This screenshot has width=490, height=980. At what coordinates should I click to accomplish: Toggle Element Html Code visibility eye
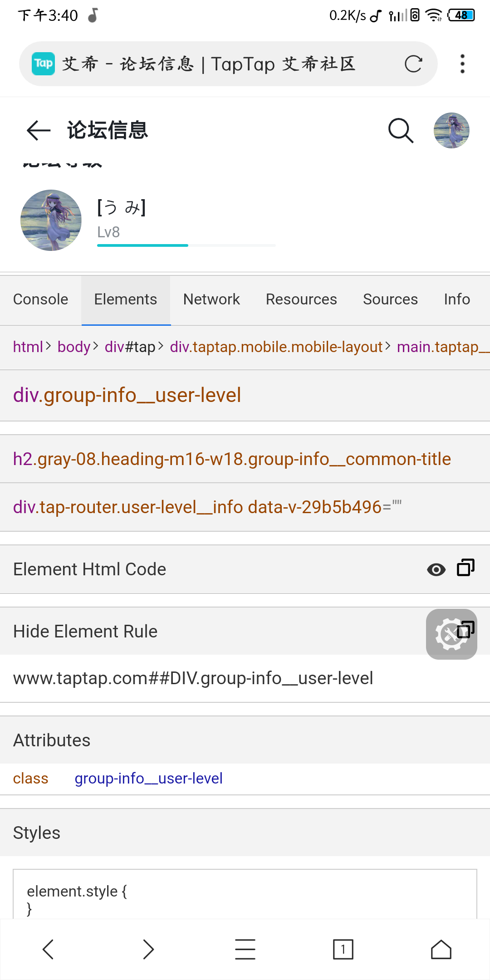[x=436, y=569]
